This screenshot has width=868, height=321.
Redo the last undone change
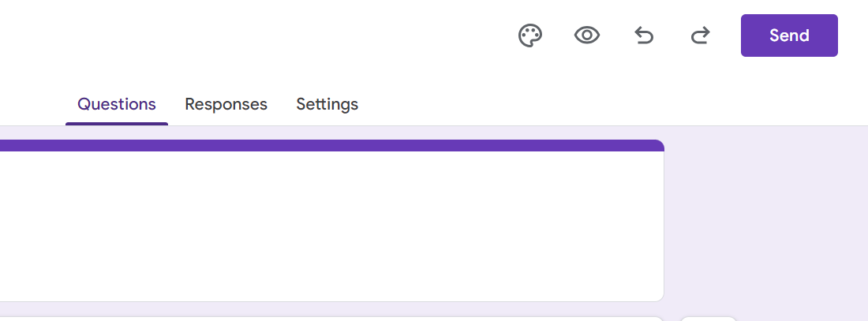700,35
